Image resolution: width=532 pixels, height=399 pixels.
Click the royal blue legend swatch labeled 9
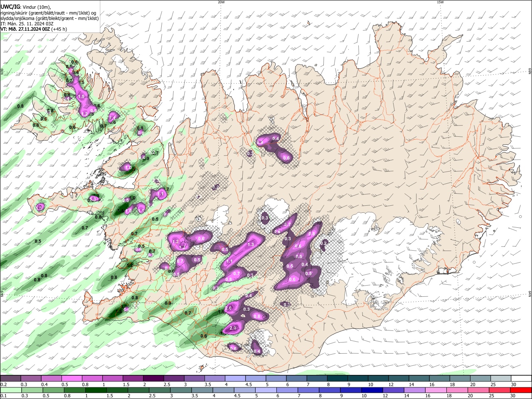pos(350,390)
